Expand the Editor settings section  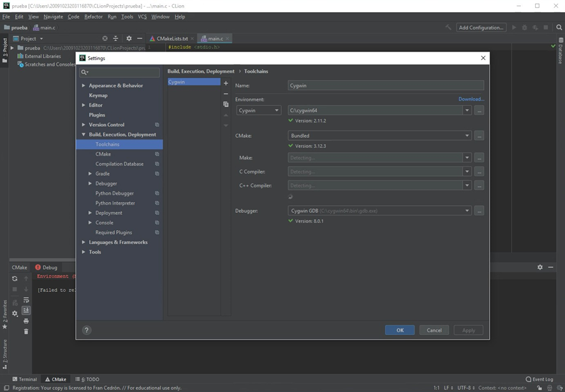(x=84, y=105)
